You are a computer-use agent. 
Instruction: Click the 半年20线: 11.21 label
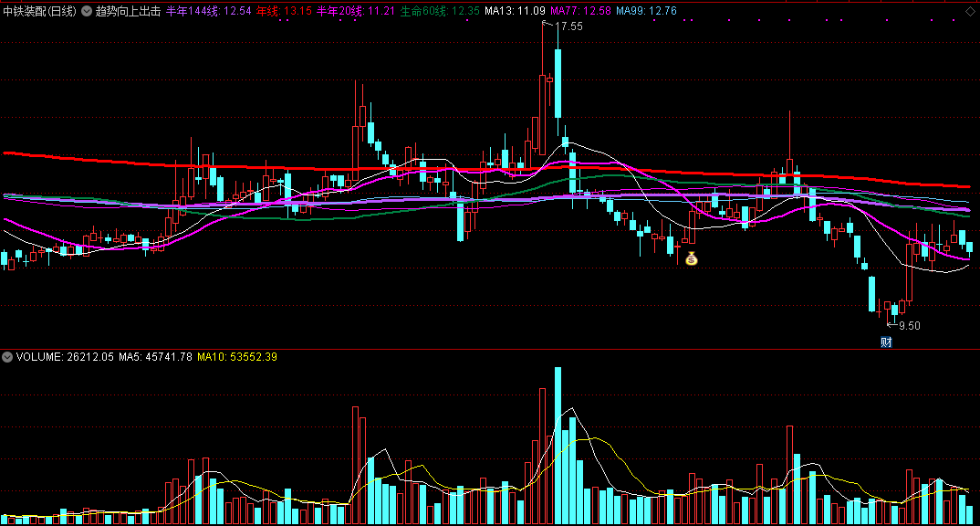click(x=356, y=11)
